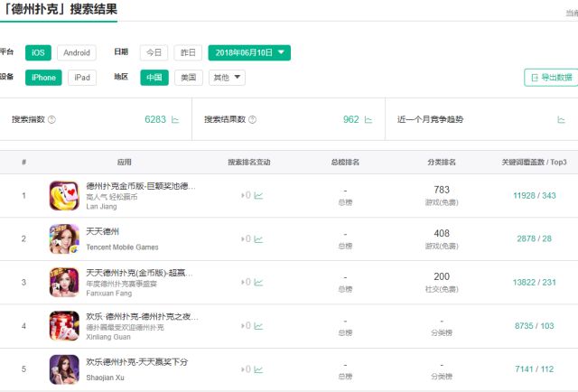Screen dimensions: 578x392
Task: Switch device to iPad
Action: (82, 78)
